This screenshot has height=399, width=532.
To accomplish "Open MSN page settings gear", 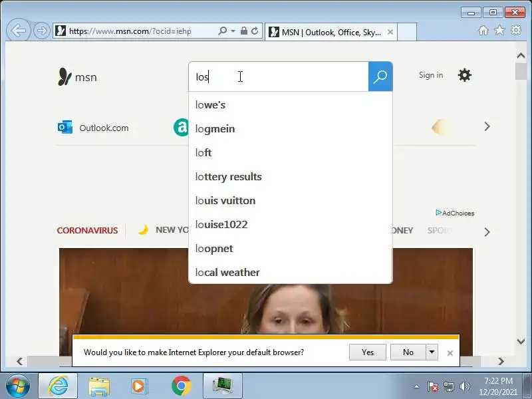I will click(x=464, y=75).
